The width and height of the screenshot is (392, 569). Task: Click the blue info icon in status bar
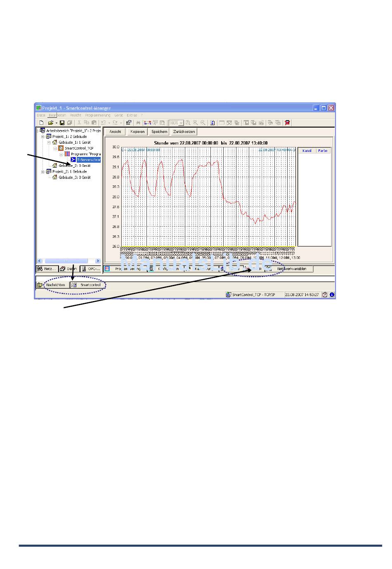pos(332,295)
